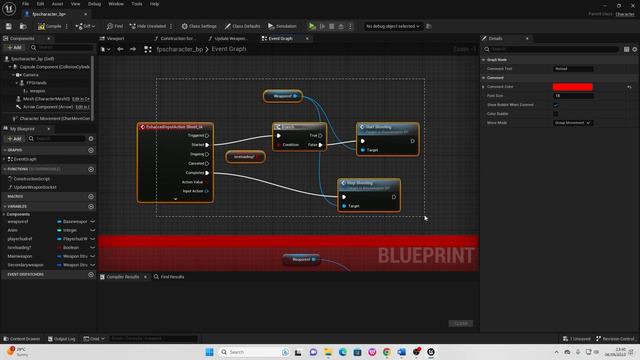Click Add button in My Blueprint panel

pos(14,139)
